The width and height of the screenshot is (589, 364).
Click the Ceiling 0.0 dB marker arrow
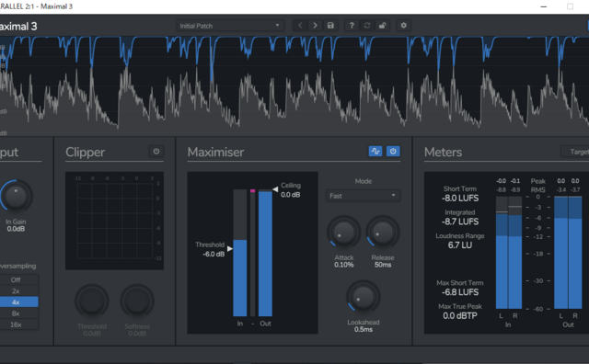click(x=275, y=189)
